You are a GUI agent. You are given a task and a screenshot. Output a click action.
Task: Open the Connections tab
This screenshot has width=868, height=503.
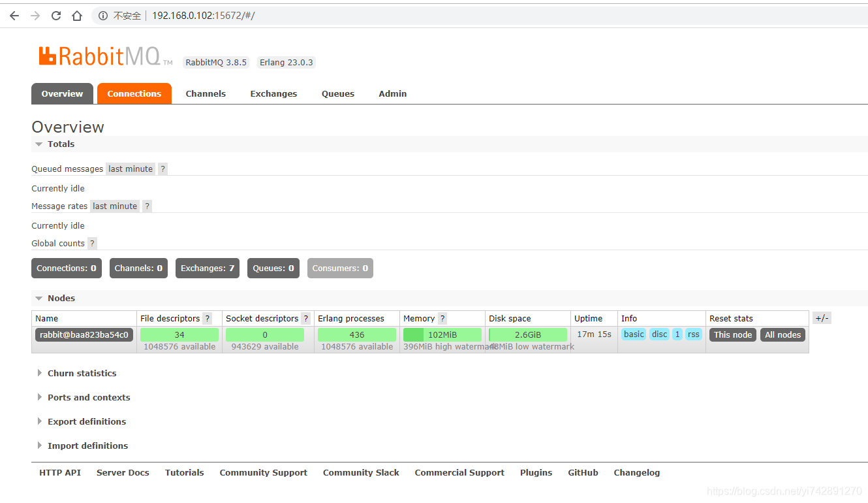(134, 93)
